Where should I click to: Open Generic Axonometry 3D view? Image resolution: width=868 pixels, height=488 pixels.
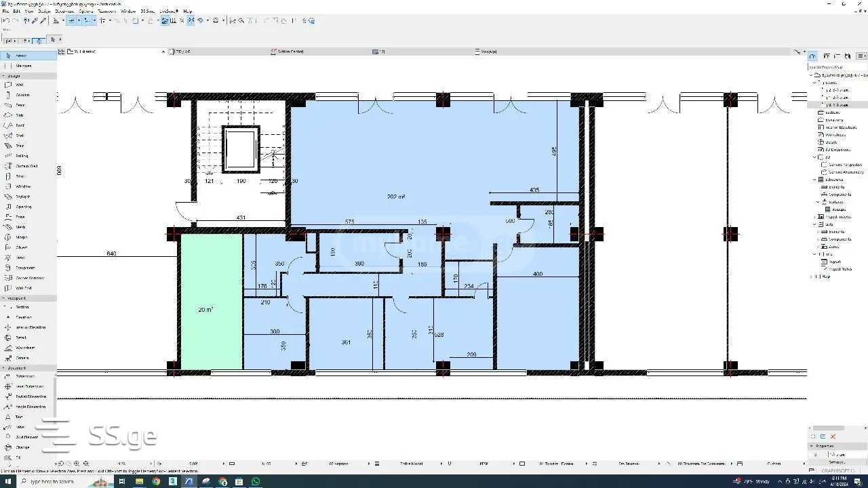click(x=845, y=172)
